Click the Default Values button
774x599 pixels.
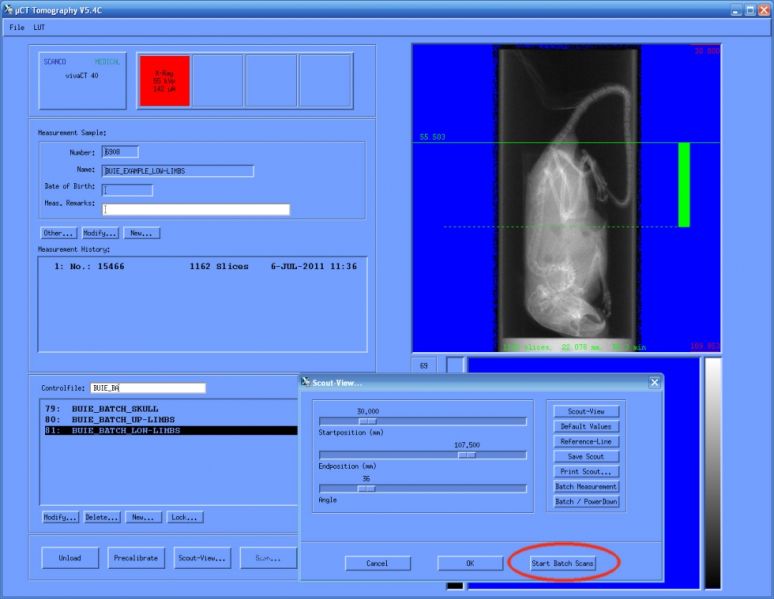click(586, 427)
